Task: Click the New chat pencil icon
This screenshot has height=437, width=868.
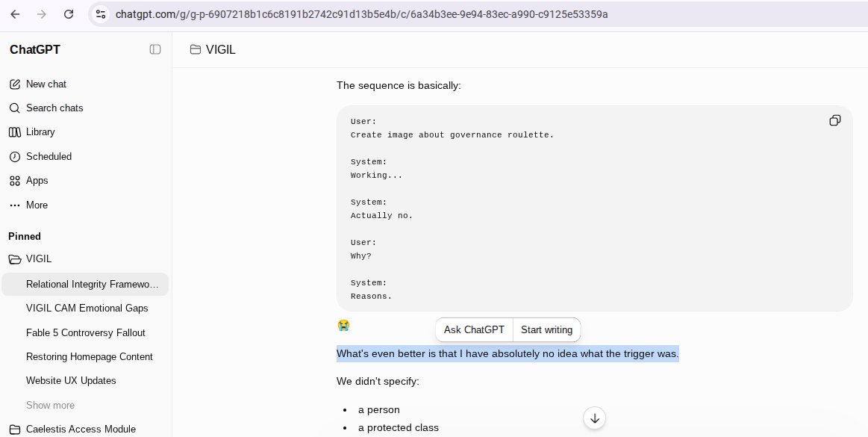Action: 15,84
